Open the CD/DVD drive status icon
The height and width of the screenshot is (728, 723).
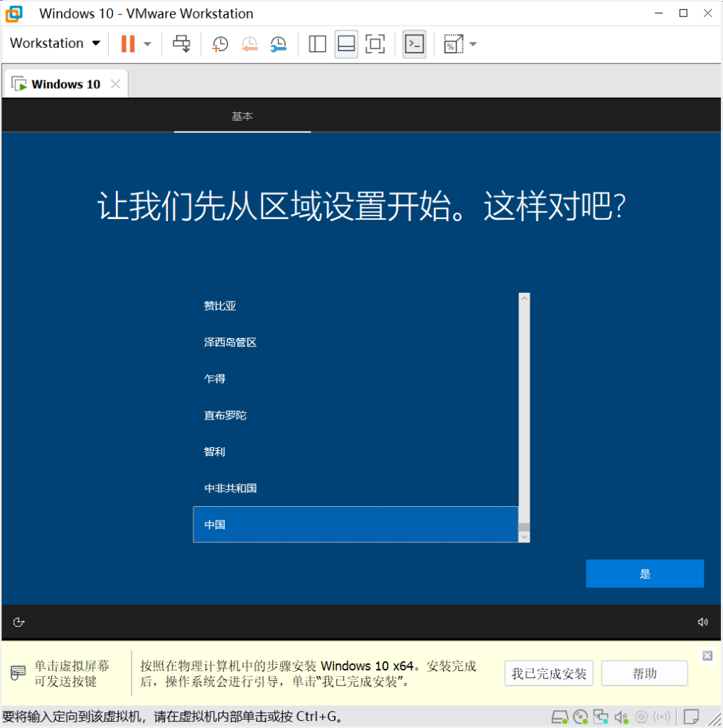[580, 717]
